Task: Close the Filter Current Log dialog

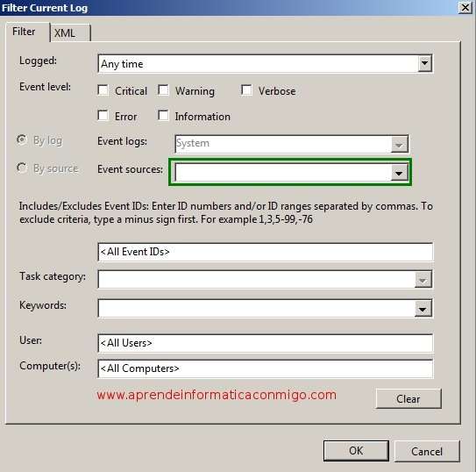Action: [x=465, y=7]
